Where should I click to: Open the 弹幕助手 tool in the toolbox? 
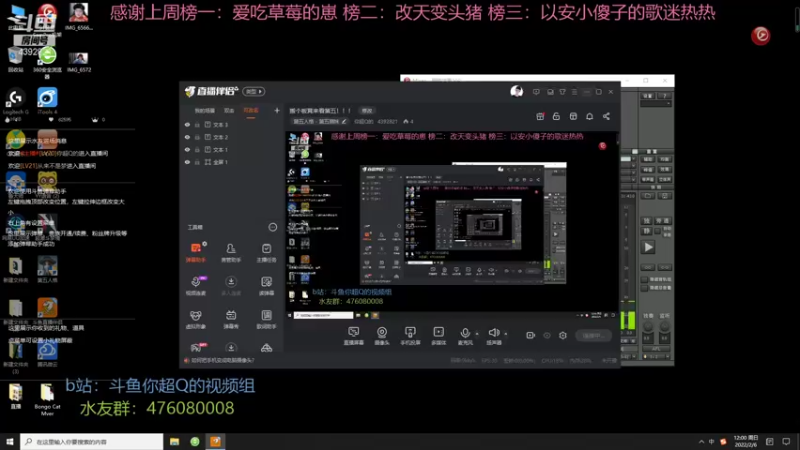click(x=196, y=252)
